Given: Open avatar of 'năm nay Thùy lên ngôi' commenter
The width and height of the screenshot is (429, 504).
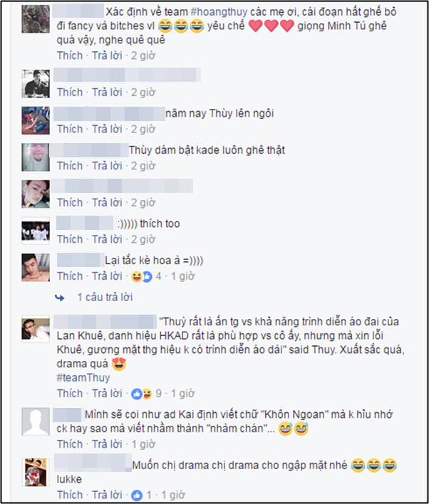Looking at the screenshot, I should [36, 120].
